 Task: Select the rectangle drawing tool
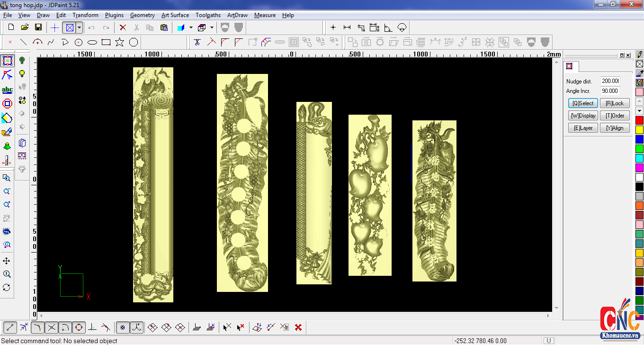click(106, 42)
